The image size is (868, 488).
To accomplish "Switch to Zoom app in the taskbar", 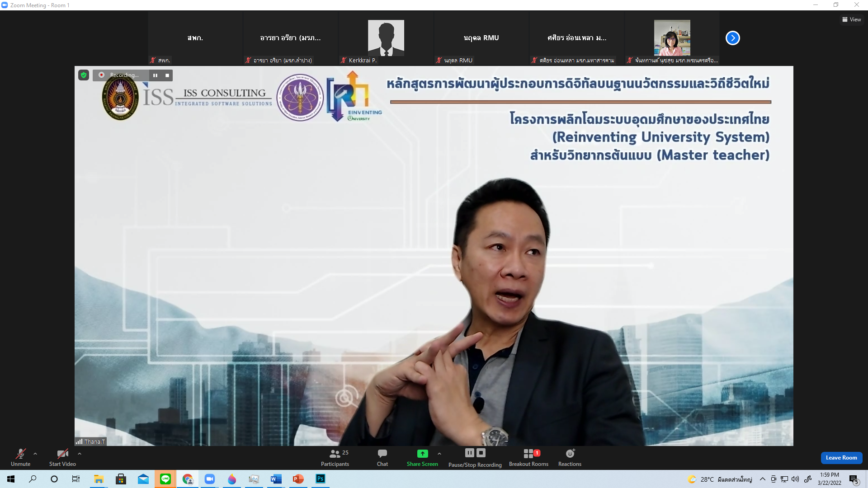I will [x=210, y=479].
